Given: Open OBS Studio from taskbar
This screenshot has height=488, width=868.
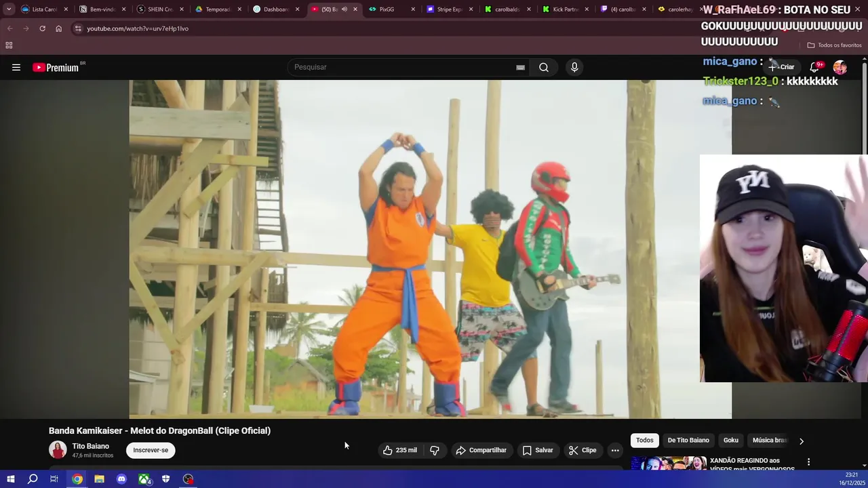Looking at the screenshot, I should pos(189,479).
